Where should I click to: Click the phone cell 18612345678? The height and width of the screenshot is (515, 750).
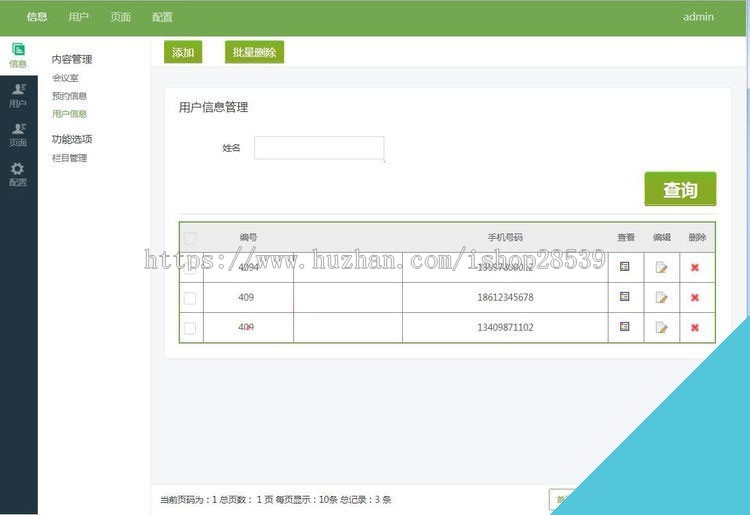(505, 297)
